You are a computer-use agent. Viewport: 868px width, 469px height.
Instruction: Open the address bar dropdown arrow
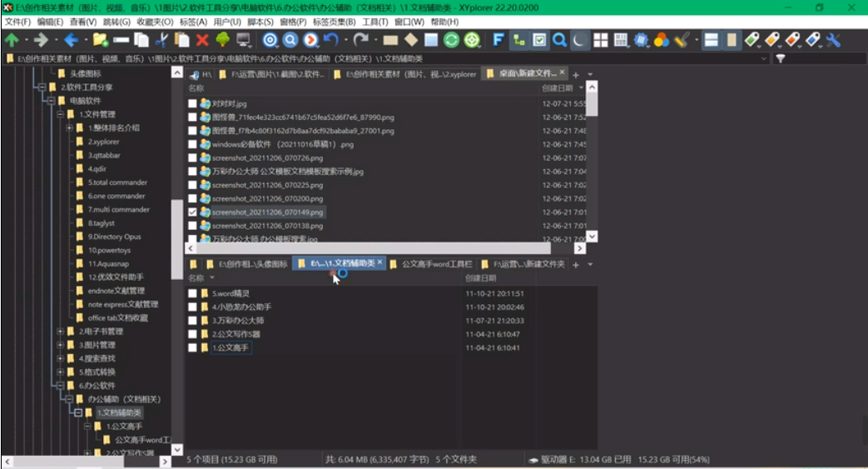pos(764,59)
